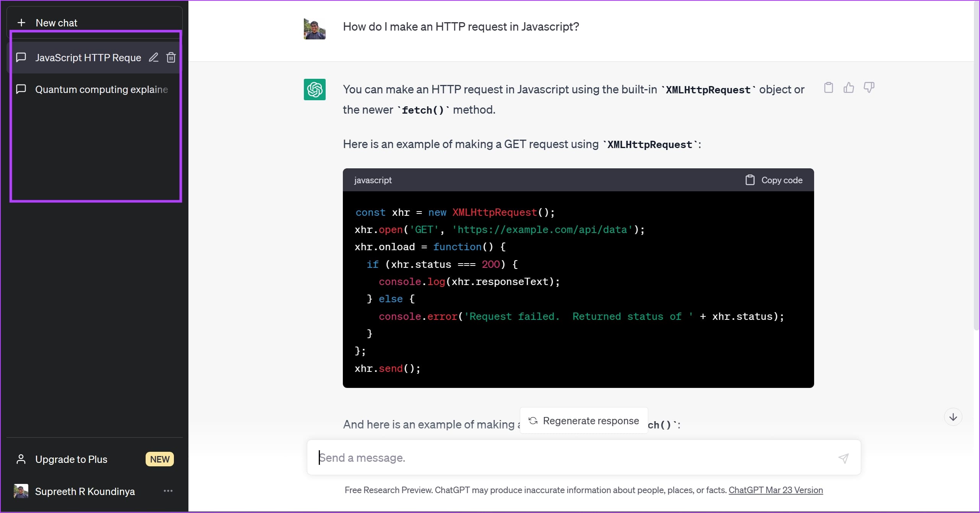Click the send message paper plane icon
Image resolution: width=980 pixels, height=513 pixels.
[844, 458]
